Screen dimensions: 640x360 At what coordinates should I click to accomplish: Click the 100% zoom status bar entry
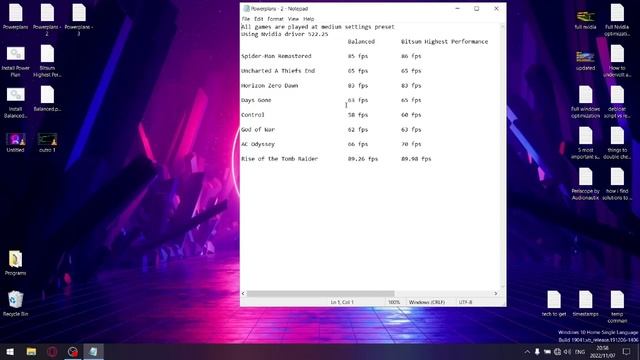pos(394,302)
